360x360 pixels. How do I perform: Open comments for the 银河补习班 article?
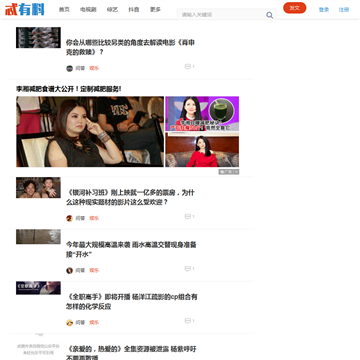(x=189, y=217)
